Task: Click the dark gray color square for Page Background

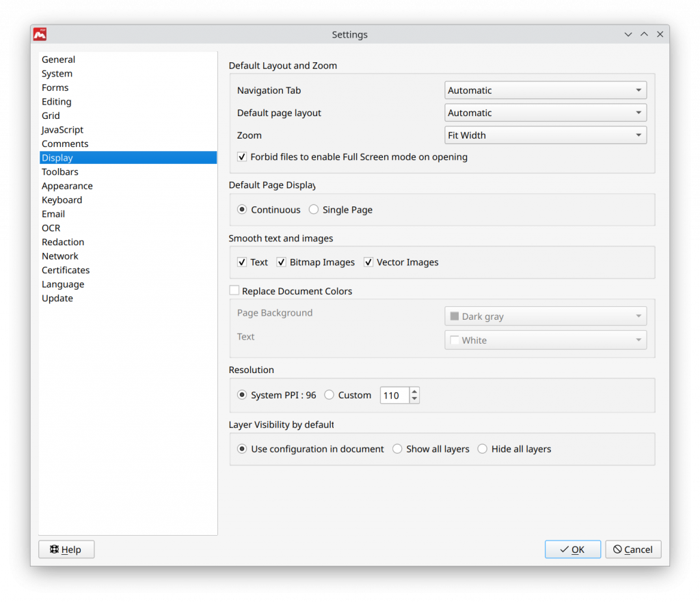Action: (x=455, y=316)
